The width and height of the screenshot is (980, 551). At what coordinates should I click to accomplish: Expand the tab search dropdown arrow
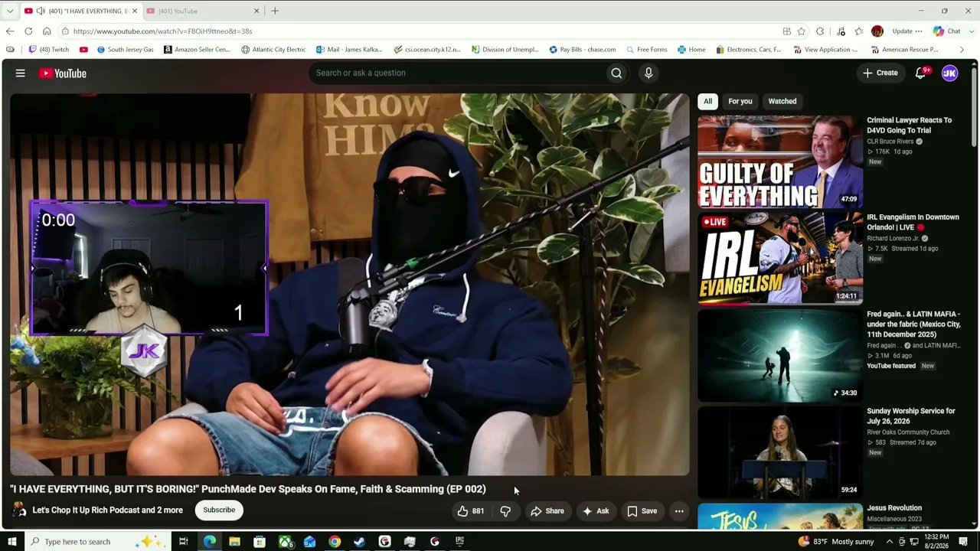click(10, 11)
